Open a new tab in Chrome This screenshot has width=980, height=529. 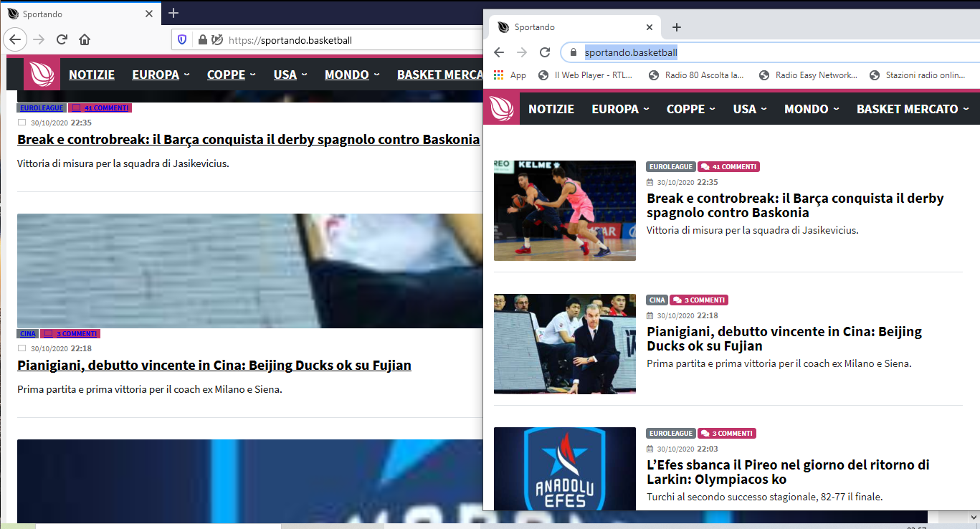(x=676, y=27)
